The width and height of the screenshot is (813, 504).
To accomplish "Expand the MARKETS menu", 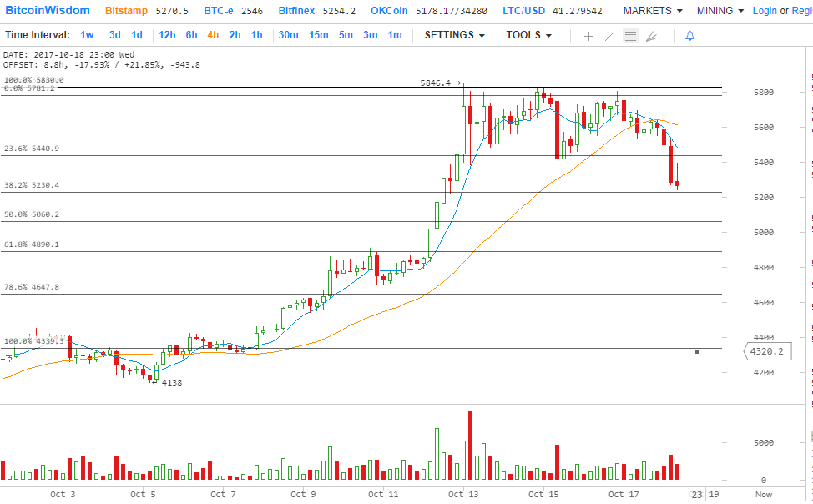I will point(653,11).
